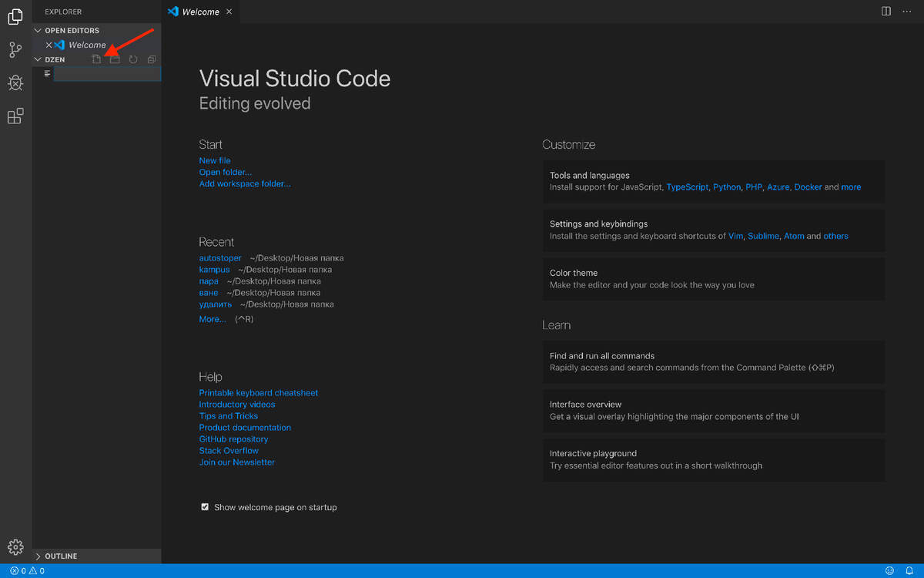Image resolution: width=924 pixels, height=578 pixels.
Task: Install Docker support link
Action: click(x=808, y=187)
